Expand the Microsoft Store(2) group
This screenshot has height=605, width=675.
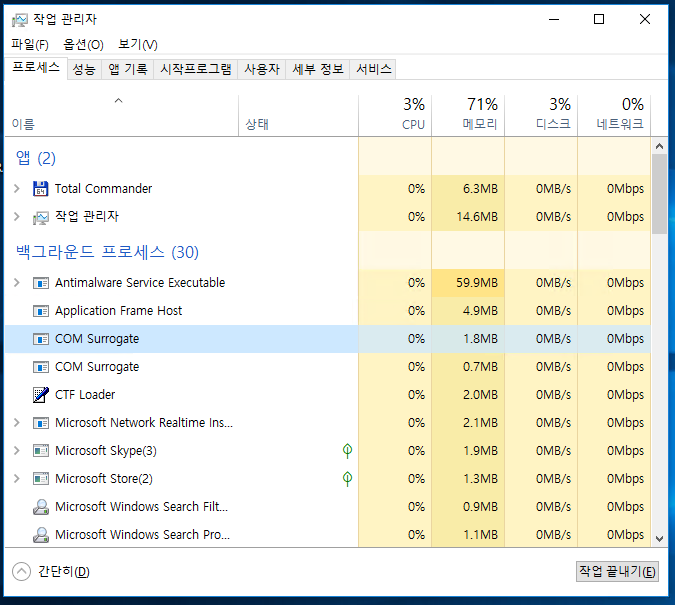coord(17,479)
